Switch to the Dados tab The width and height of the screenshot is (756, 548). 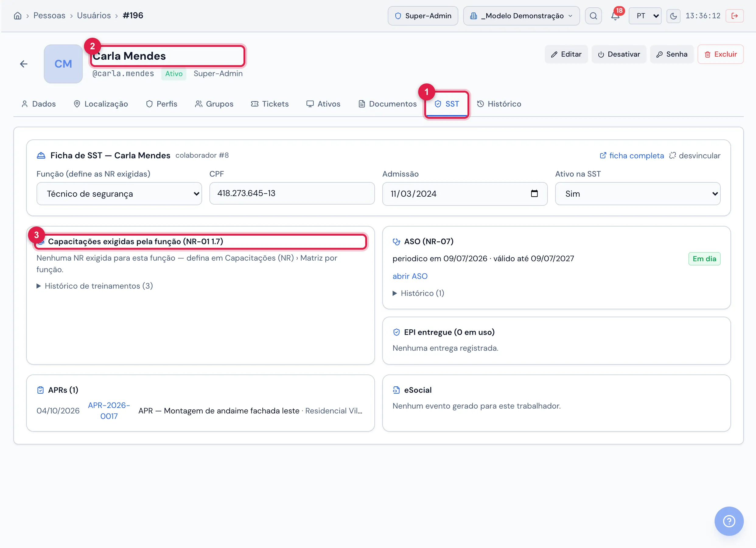click(x=39, y=104)
